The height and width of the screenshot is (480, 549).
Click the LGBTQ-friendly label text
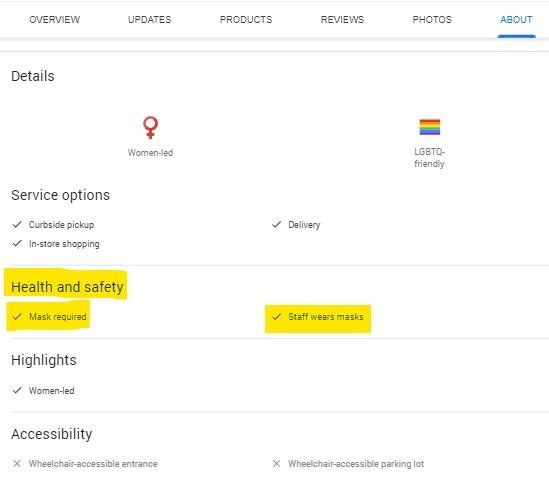click(x=429, y=158)
